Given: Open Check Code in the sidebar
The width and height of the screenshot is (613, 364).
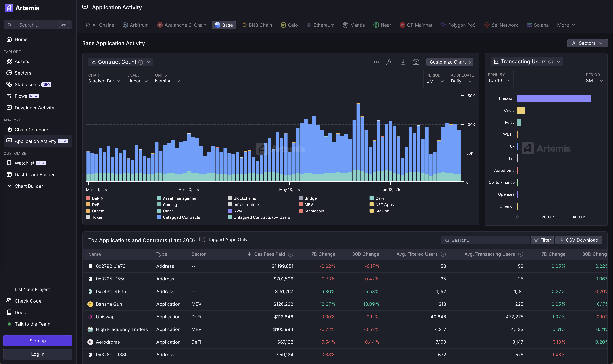Looking at the screenshot, I should click(28, 301).
